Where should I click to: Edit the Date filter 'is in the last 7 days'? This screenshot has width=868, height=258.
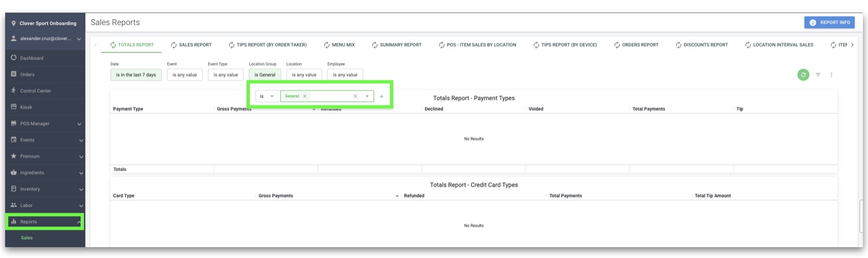click(x=136, y=75)
